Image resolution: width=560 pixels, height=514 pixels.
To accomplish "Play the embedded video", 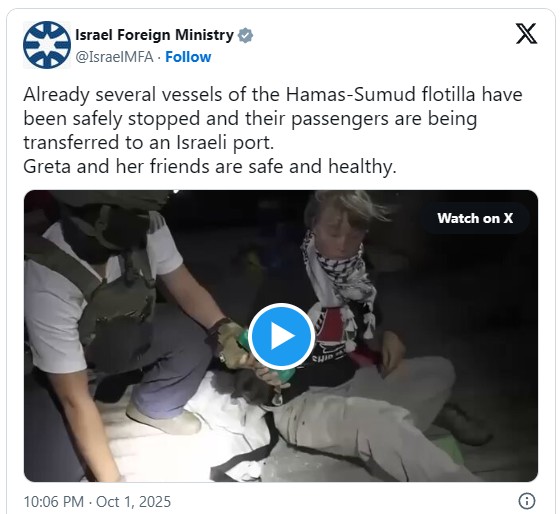I will [x=281, y=336].
